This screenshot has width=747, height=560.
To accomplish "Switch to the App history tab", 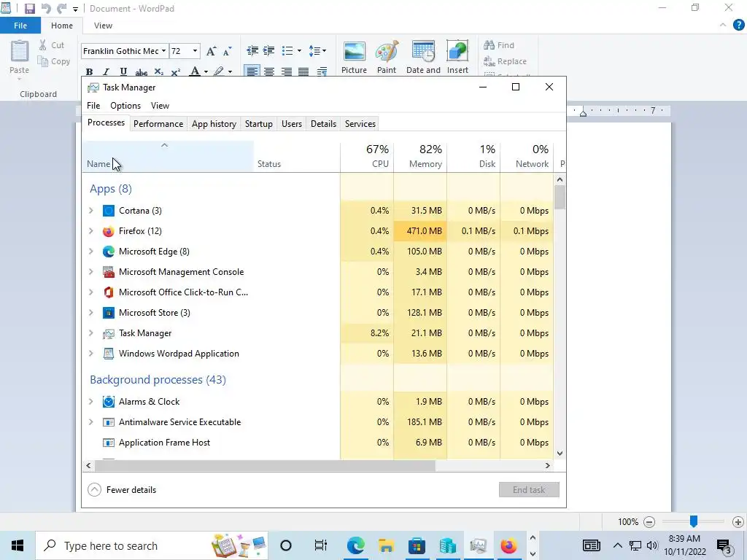I will click(214, 124).
